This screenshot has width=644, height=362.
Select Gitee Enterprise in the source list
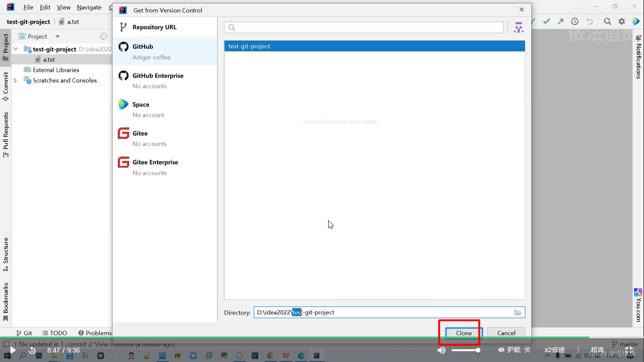click(x=165, y=167)
